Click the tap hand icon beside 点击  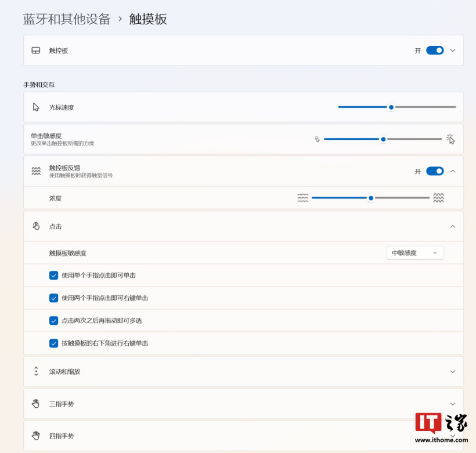(x=36, y=226)
